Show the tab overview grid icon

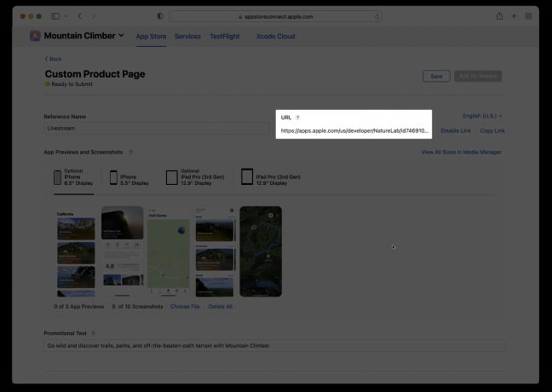coord(528,16)
